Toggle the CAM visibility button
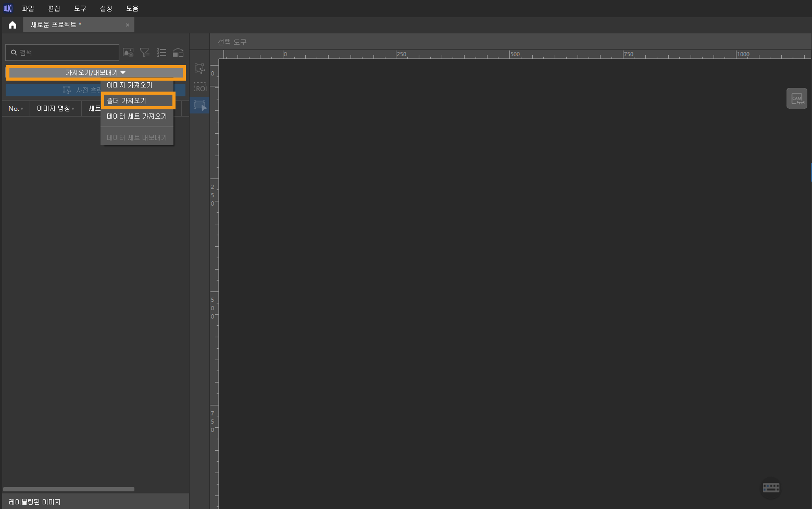812x509 pixels. [796, 98]
